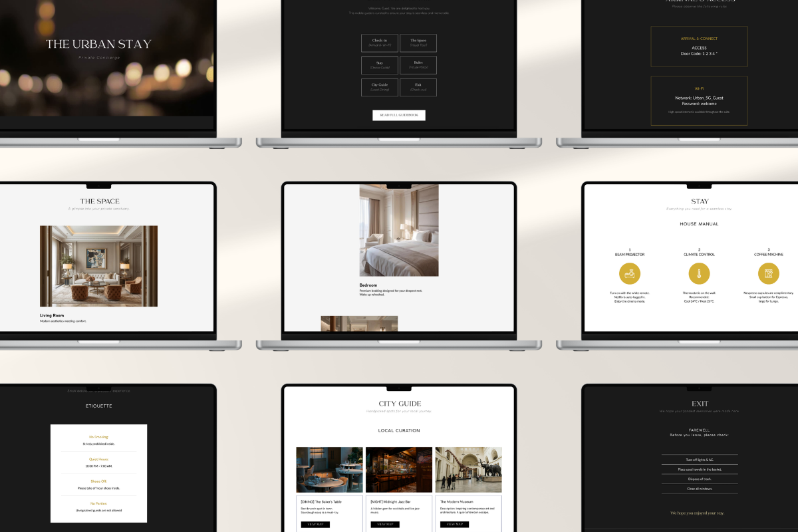798x532 pixels.
Task: Click the "Farewell" heading
Action: 700,430
